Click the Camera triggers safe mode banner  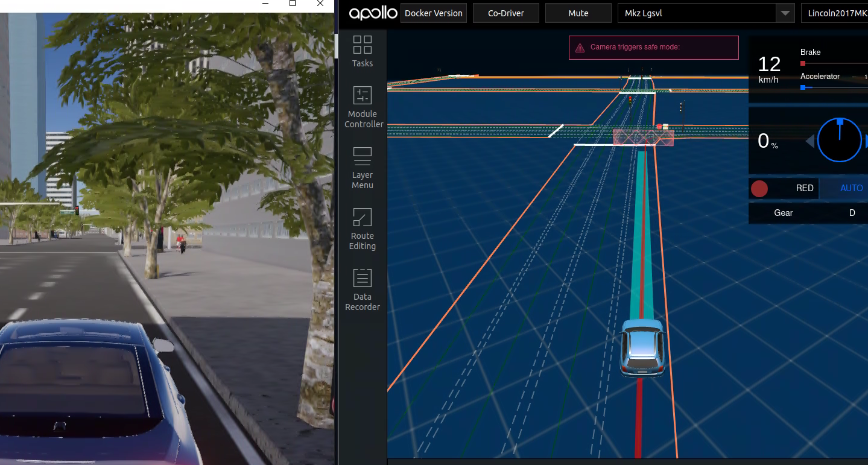tap(653, 47)
